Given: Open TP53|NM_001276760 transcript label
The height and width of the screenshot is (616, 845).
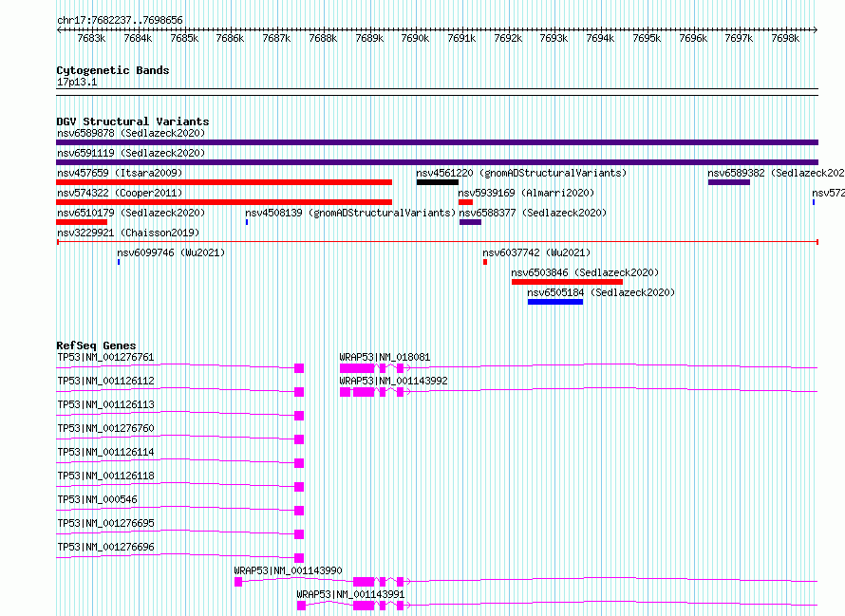Looking at the screenshot, I should [105, 428].
